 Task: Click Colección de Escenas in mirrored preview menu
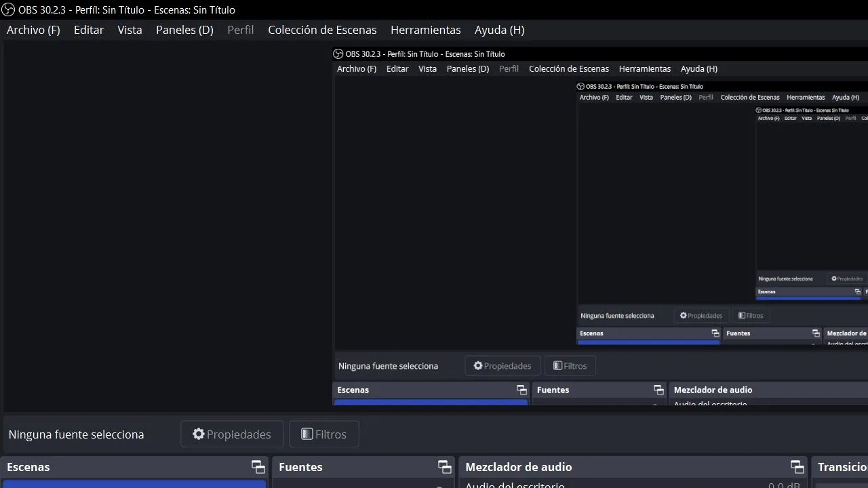pyautogui.click(x=569, y=68)
